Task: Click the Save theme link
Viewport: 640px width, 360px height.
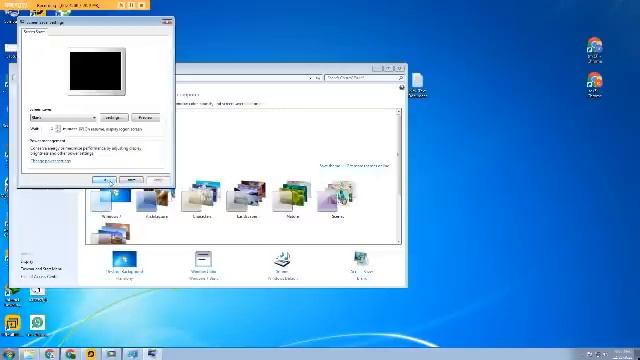Action: [329, 166]
